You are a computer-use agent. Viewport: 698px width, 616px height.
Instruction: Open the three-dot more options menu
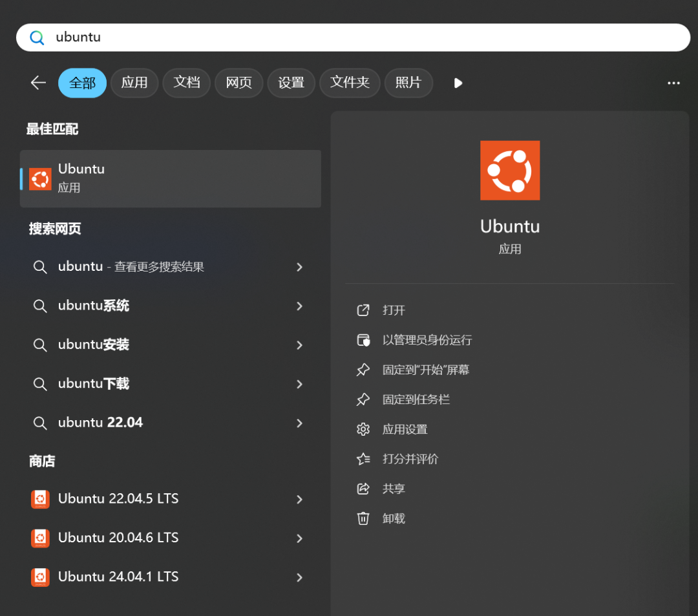point(673,83)
